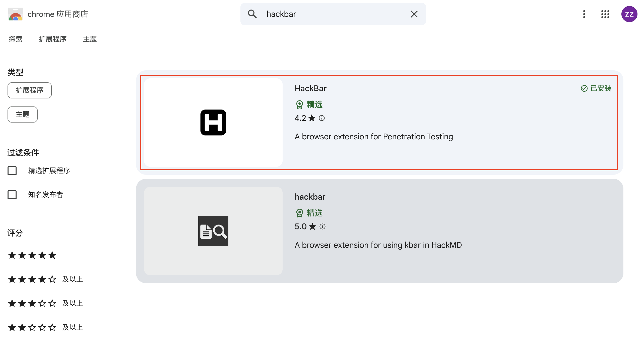644x346 pixels.
Task: Click the info icon beside 4.2 rating
Action: (x=322, y=118)
